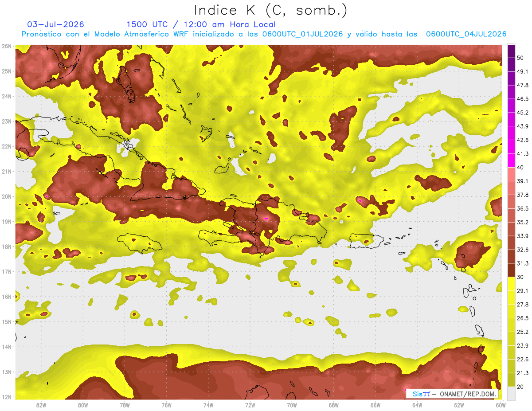Click the colorbar value "50"
This screenshot has width=532, height=411.
click(520, 58)
